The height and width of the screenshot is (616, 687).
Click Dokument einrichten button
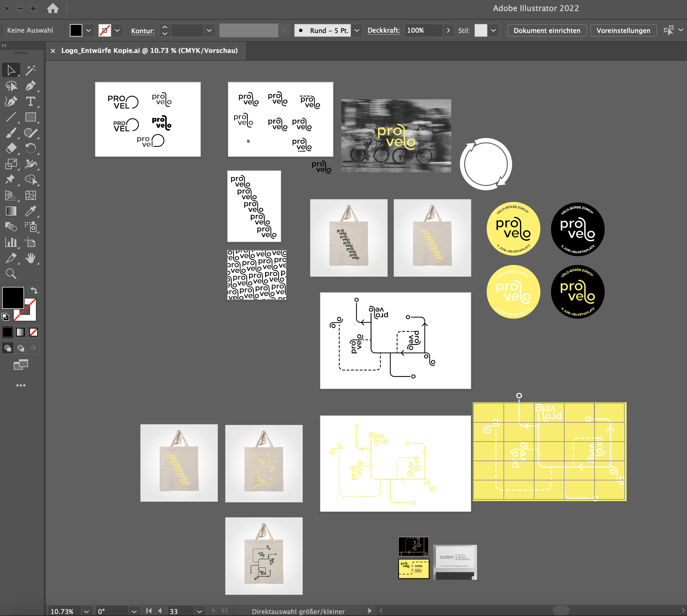click(547, 30)
